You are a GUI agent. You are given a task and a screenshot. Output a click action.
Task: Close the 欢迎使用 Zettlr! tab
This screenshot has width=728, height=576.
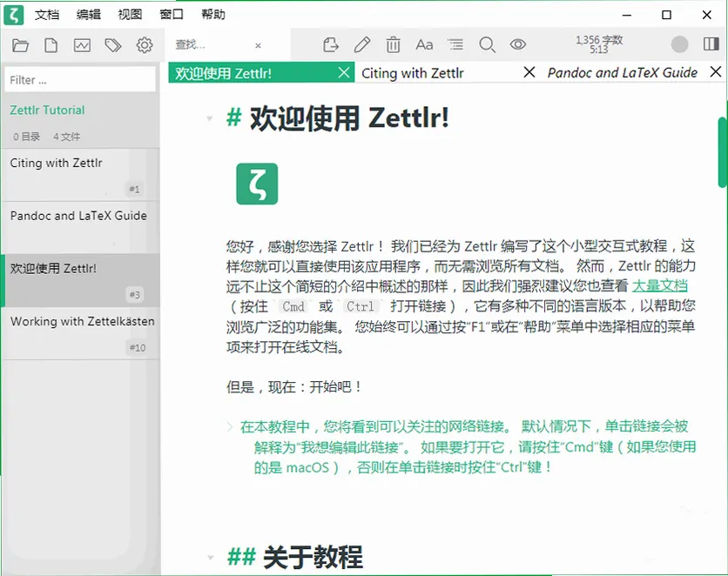click(x=344, y=73)
